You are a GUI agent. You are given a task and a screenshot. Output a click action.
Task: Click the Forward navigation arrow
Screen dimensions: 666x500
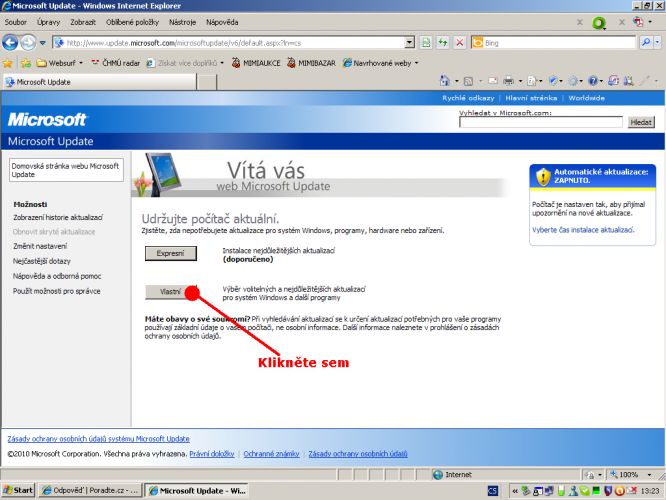pyautogui.click(x=28, y=42)
